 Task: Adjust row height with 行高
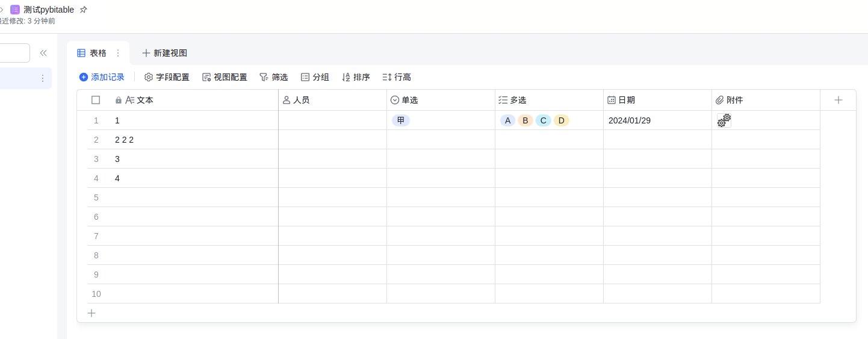[397, 77]
